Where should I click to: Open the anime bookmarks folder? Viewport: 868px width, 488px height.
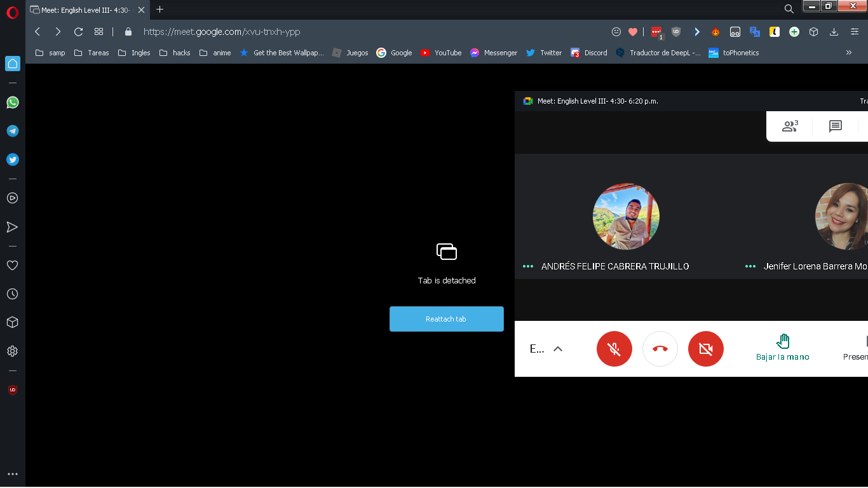point(215,53)
